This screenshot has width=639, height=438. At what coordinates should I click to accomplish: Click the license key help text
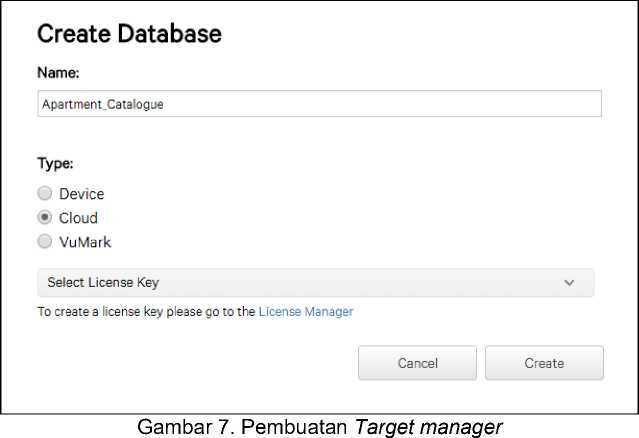pyautogui.click(x=147, y=312)
